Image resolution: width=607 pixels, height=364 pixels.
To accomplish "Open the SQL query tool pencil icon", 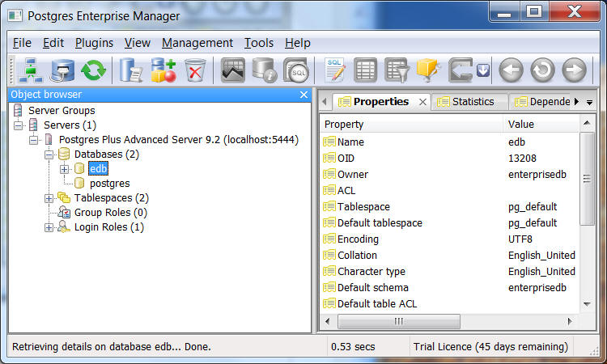I will 334,70.
